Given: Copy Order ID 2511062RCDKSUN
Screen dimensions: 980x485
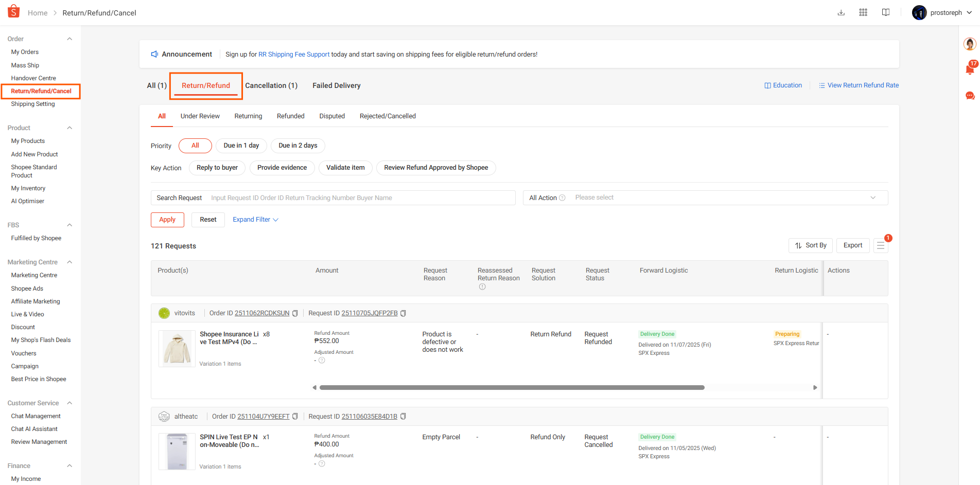Looking at the screenshot, I should point(295,313).
